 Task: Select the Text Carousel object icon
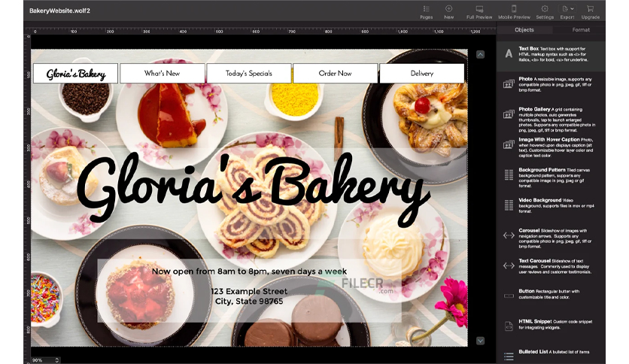click(509, 265)
